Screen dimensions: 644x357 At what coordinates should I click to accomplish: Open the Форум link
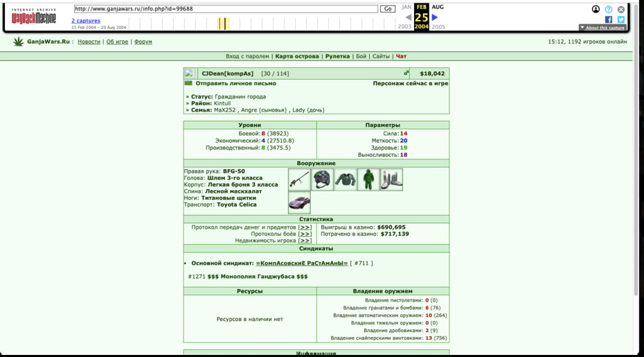[143, 42]
